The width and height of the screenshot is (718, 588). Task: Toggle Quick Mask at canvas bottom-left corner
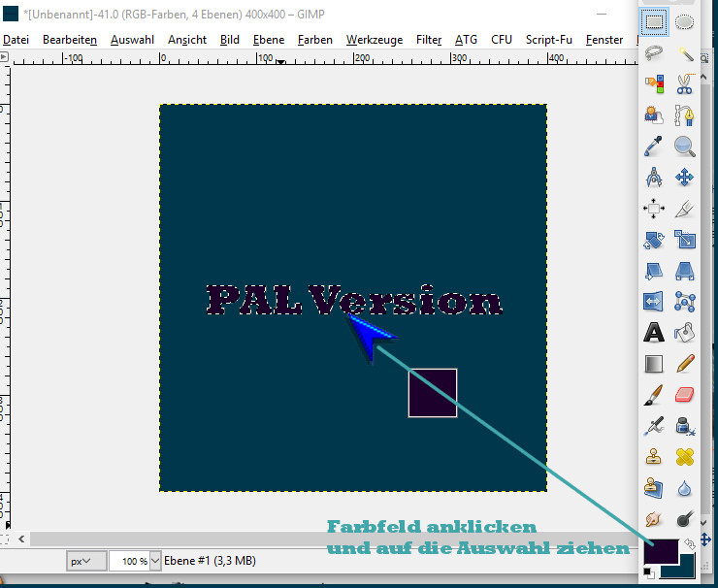pyautogui.click(x=4, y=539)
